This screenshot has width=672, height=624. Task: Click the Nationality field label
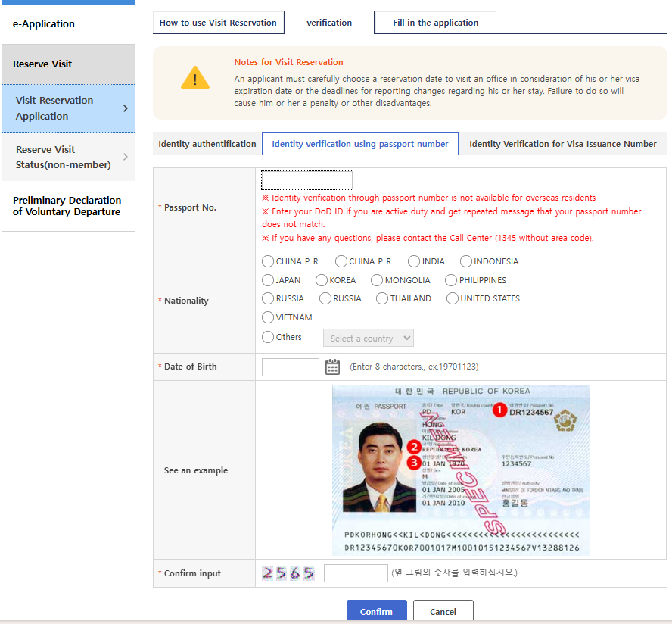point(186,301)
